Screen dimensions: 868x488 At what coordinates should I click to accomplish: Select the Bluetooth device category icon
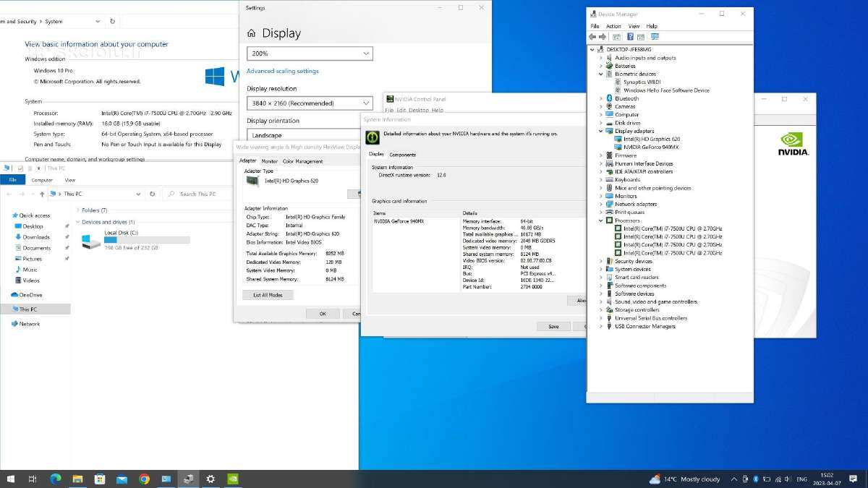point(609,98)
